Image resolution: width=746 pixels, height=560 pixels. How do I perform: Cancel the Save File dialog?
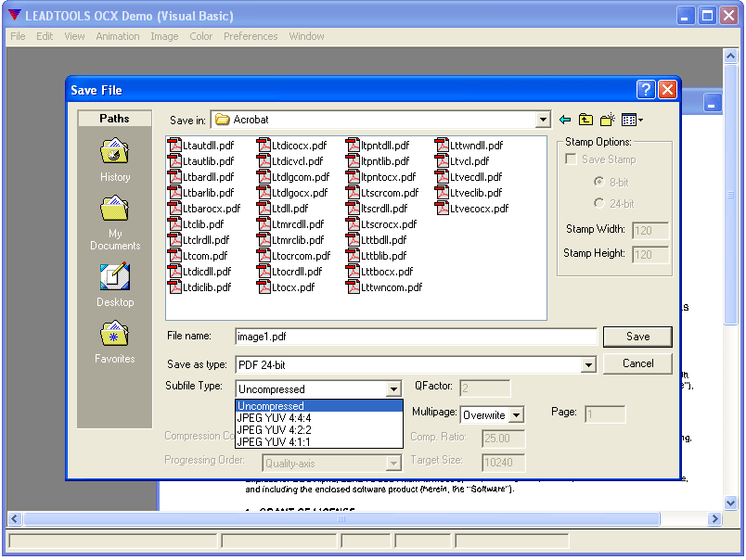(637, 363)
